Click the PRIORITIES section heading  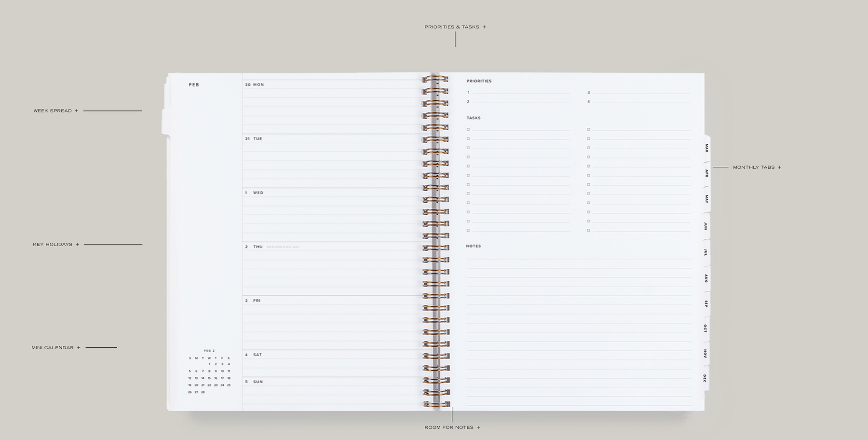point(479,82)
